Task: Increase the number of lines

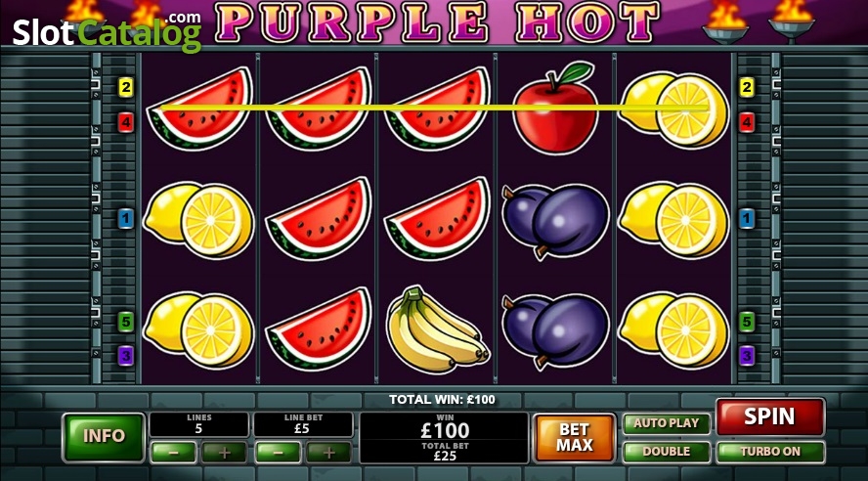Action: pos(224,453)
